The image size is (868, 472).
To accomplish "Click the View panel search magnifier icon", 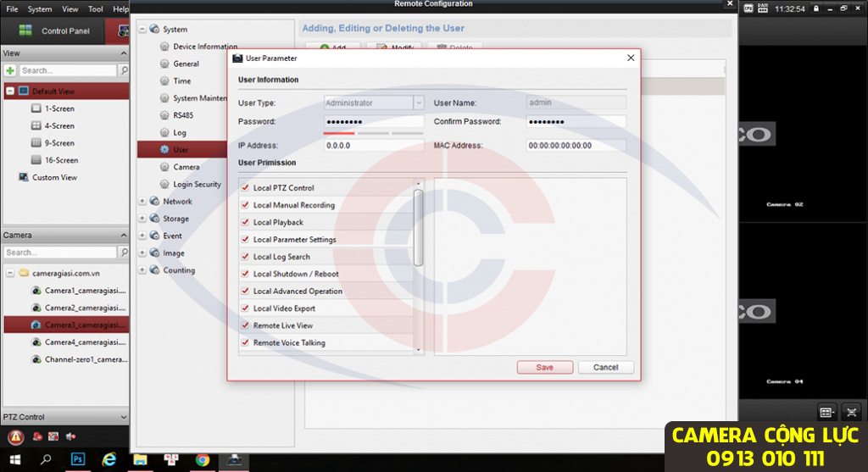I will click(x=124, y=70).
